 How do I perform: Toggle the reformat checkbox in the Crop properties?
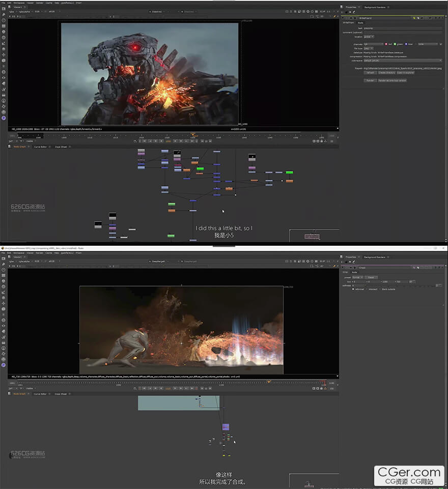[353, 289]
